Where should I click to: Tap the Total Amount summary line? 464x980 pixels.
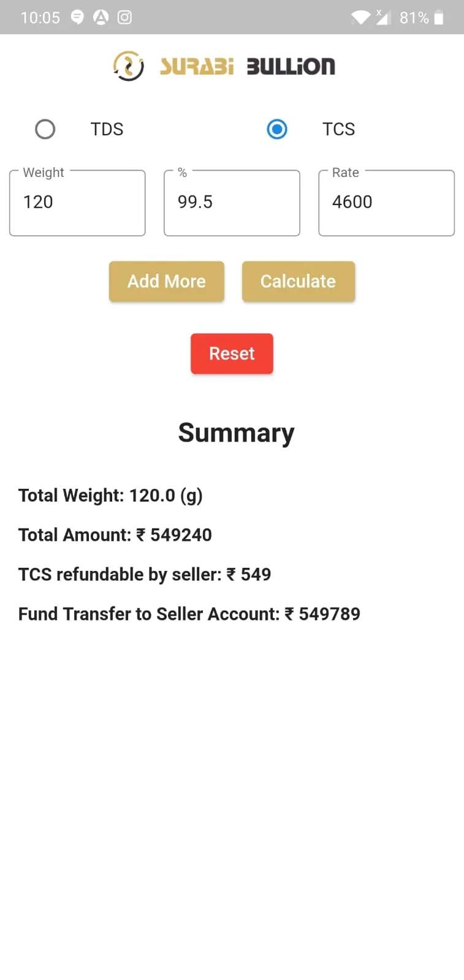click(115, 535)
